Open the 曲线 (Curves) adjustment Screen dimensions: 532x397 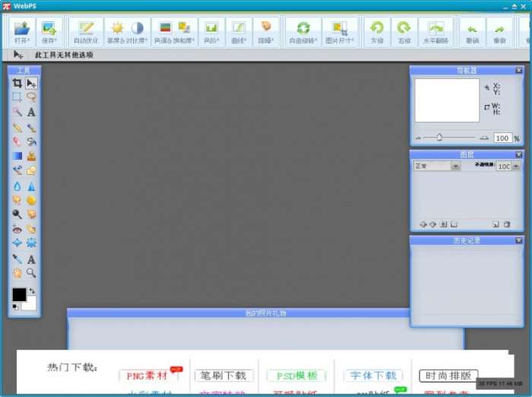point(239,32)
